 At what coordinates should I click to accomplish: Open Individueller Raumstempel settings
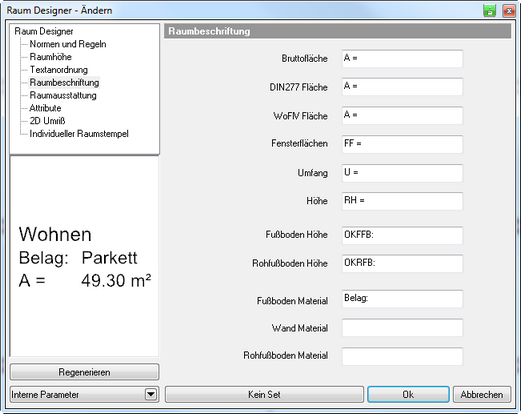(79, 134)
